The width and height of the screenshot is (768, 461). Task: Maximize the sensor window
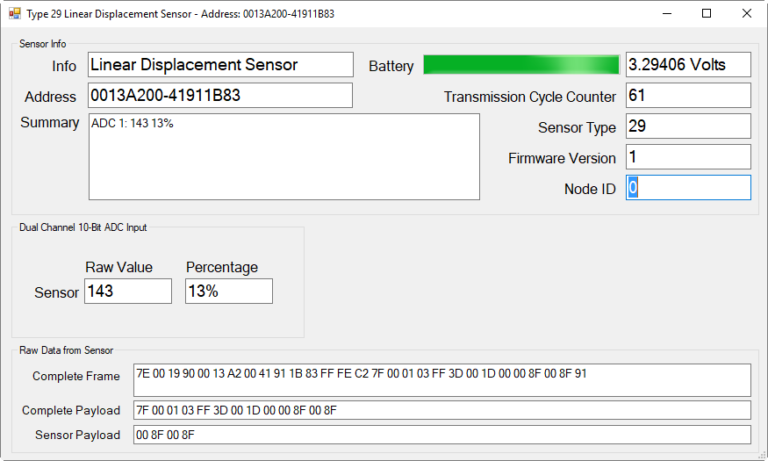click(706, 13)
